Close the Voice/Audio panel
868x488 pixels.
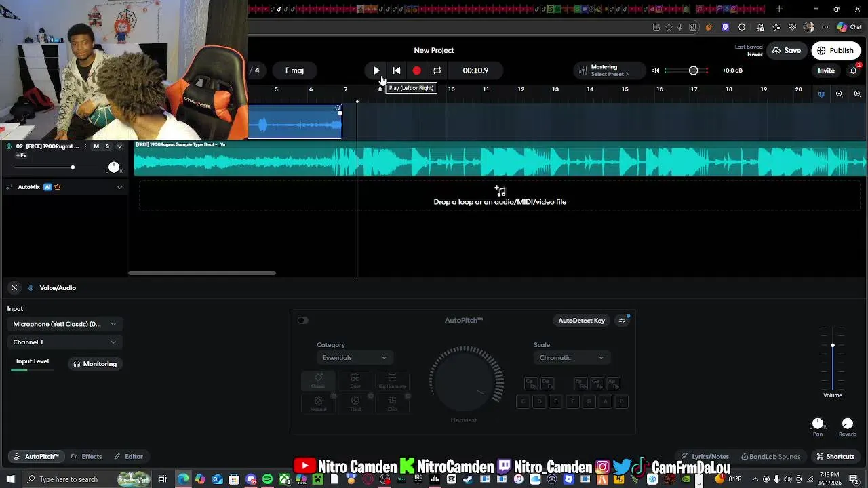click(14, 288)
